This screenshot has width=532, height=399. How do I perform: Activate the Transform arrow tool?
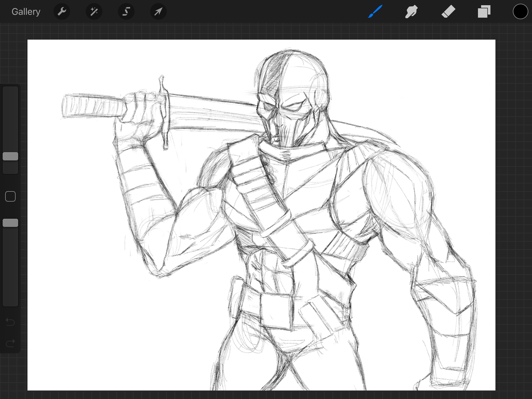158,11
